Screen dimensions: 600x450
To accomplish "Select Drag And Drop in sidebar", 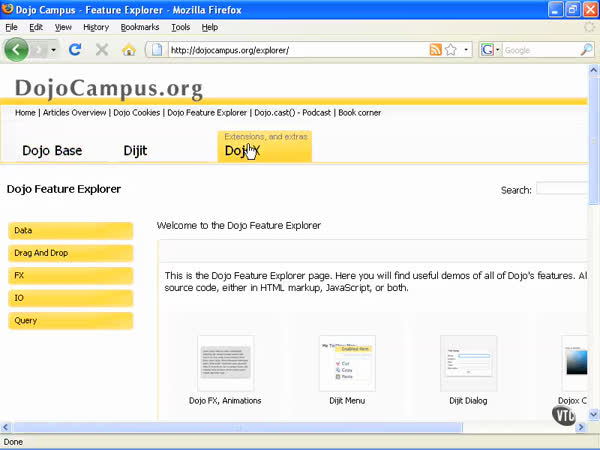I will (70, 253).
